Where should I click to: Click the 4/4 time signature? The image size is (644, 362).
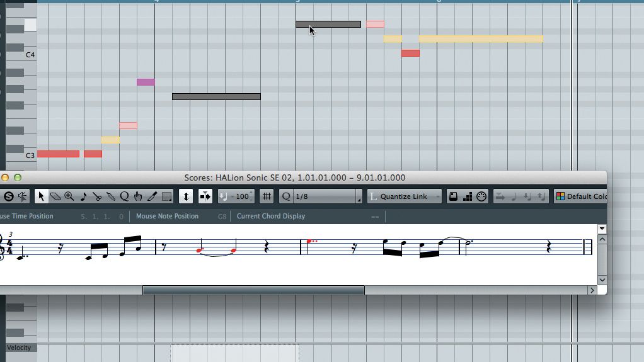(9, 247)
